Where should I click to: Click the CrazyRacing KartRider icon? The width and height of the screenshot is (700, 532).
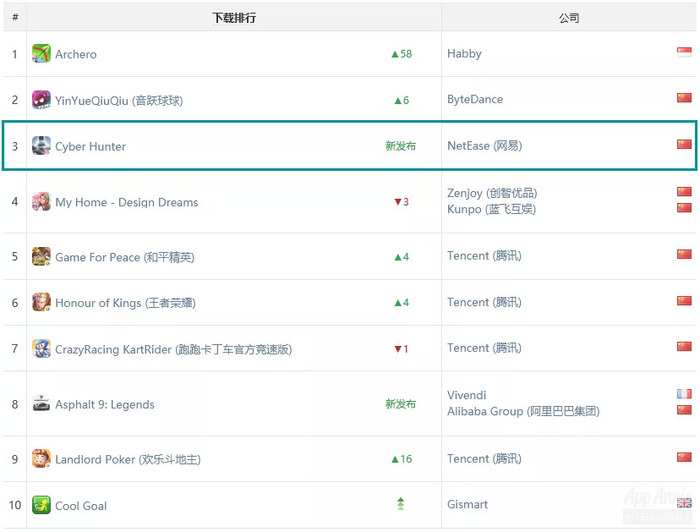(41, 349)
